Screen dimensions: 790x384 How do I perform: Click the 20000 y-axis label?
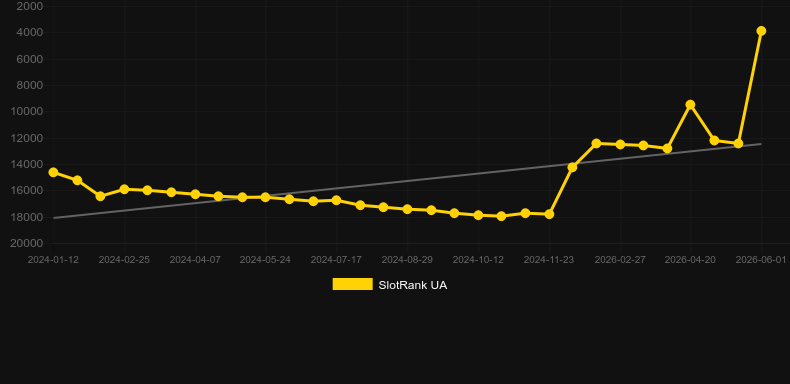tap(27, 243)
